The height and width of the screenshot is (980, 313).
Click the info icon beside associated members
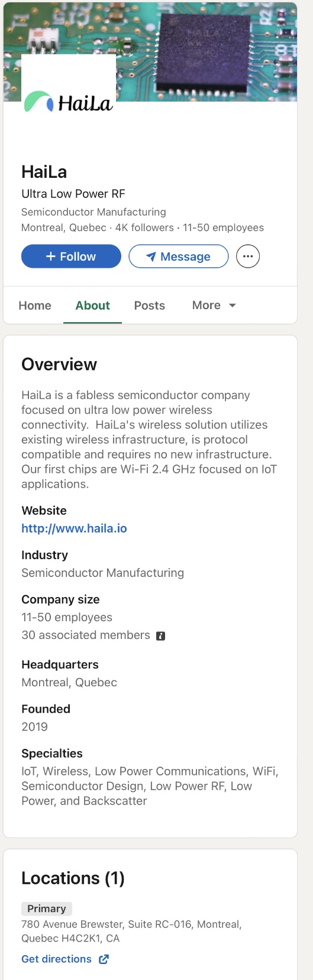[x=160, y=636]
